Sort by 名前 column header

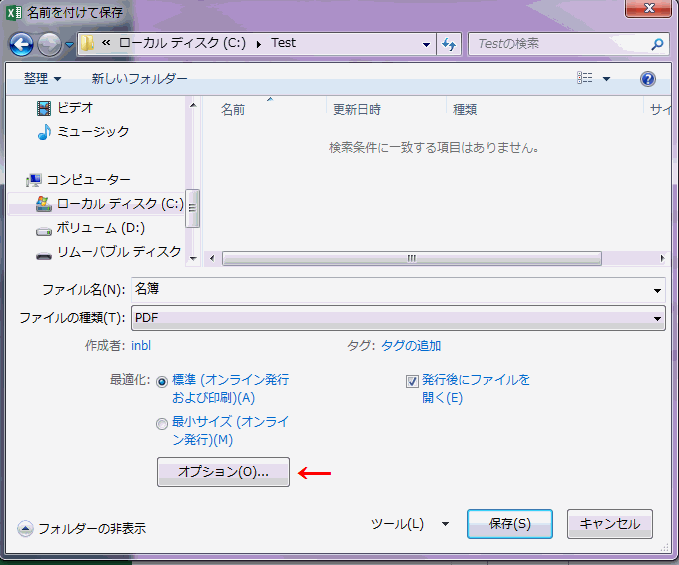[x=233, y=110]
